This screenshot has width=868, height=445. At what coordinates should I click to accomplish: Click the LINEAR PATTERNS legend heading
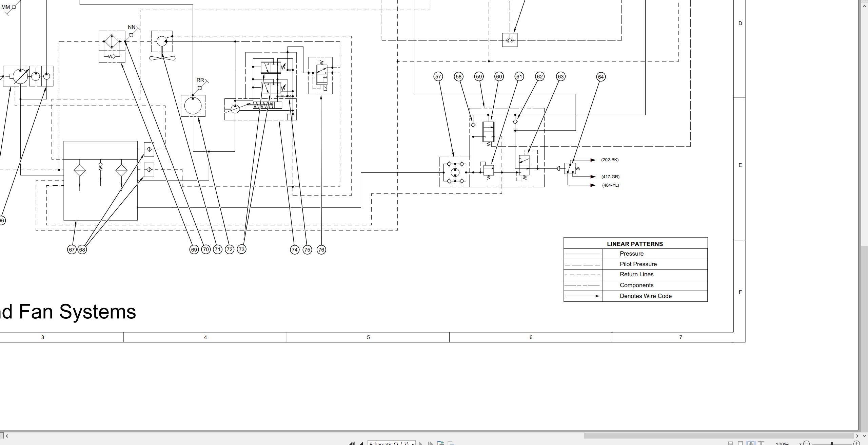635,244
